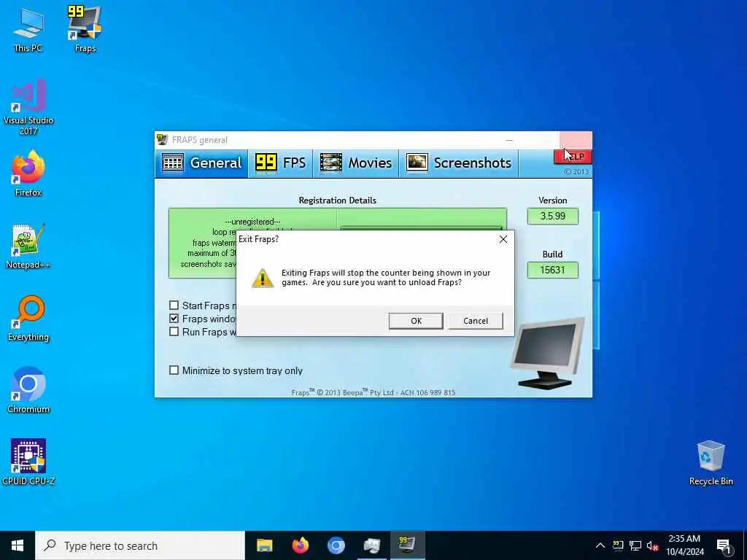Enable Minimize to system tray only
The image size is (747, 560).
(174, 370)
